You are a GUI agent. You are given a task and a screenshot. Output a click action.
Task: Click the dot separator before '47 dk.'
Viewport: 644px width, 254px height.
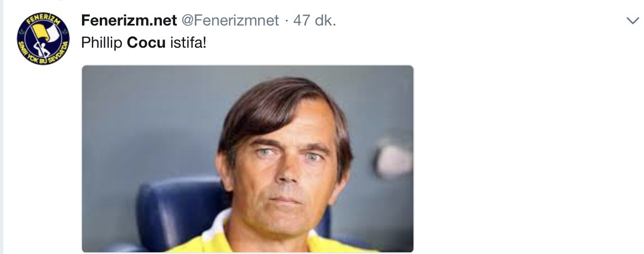[287, 21]
